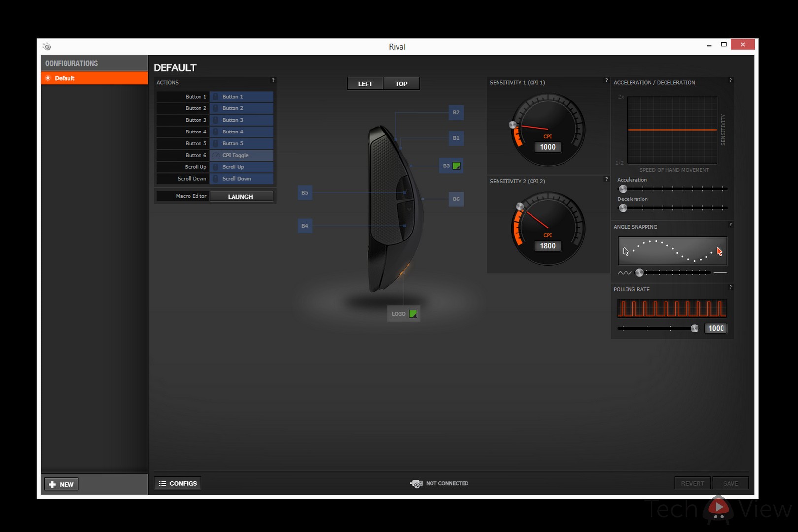Click the polling rate waveform display
Screen dimensions: 798x532
pos(672,309)
